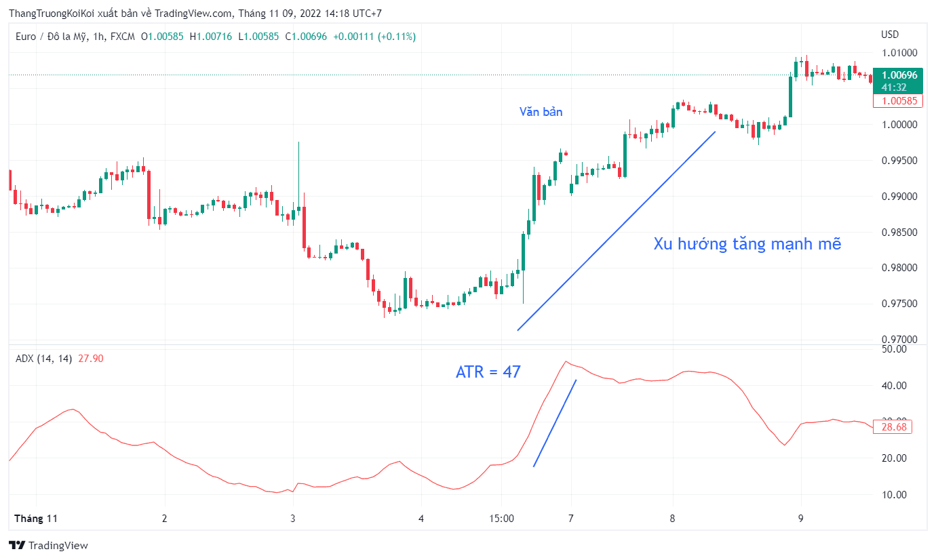This screenshot has height=560, width=936.
Task: Click the 40.00 level on ADX scale
Action: pos(894,386)
